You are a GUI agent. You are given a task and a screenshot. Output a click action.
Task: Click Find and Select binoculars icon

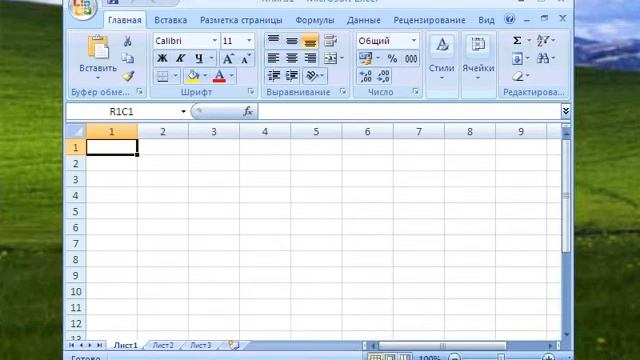pos(543,59)
